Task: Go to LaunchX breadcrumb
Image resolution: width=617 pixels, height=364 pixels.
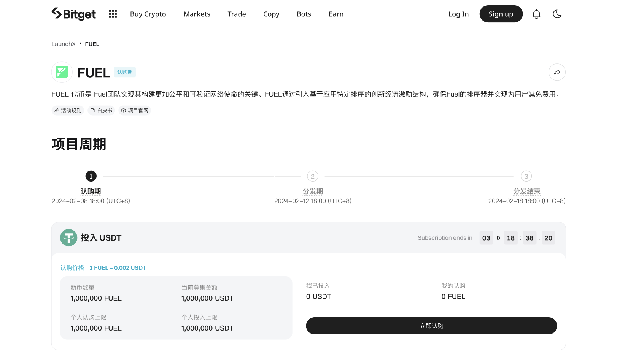Action: coord(64,44)
